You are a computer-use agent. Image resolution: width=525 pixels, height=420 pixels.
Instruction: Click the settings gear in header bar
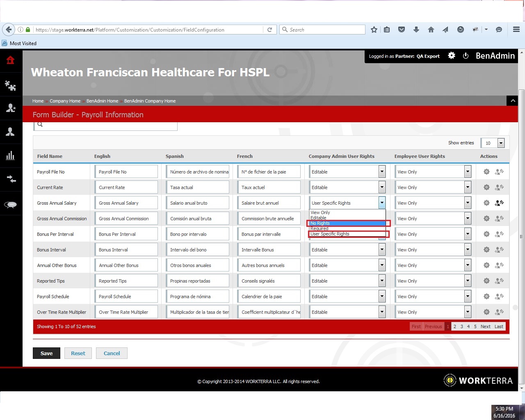[452, 56]
